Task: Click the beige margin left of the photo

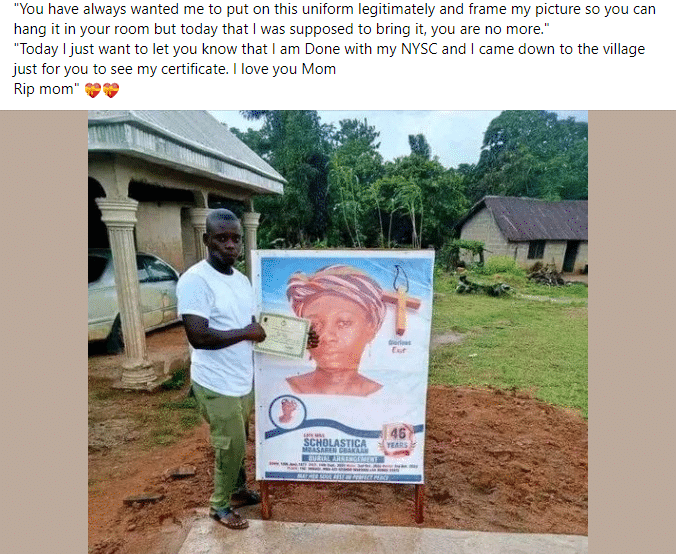Action: pos(44,332)
